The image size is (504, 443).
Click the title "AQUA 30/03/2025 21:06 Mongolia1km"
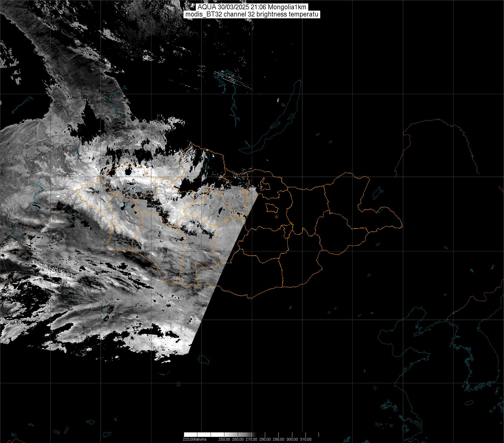(252, 7)
